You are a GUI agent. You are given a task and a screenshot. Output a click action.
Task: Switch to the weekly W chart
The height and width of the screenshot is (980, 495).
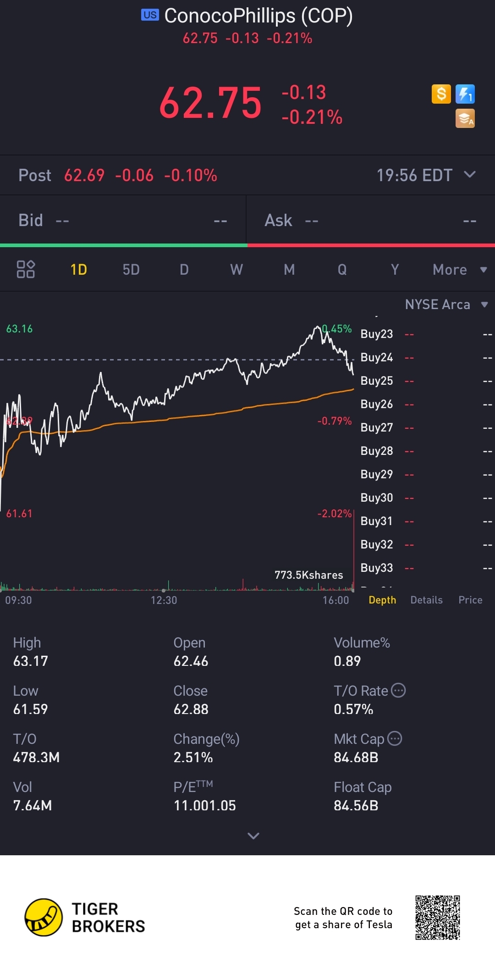pyautogui.click(x=236, y=270)
